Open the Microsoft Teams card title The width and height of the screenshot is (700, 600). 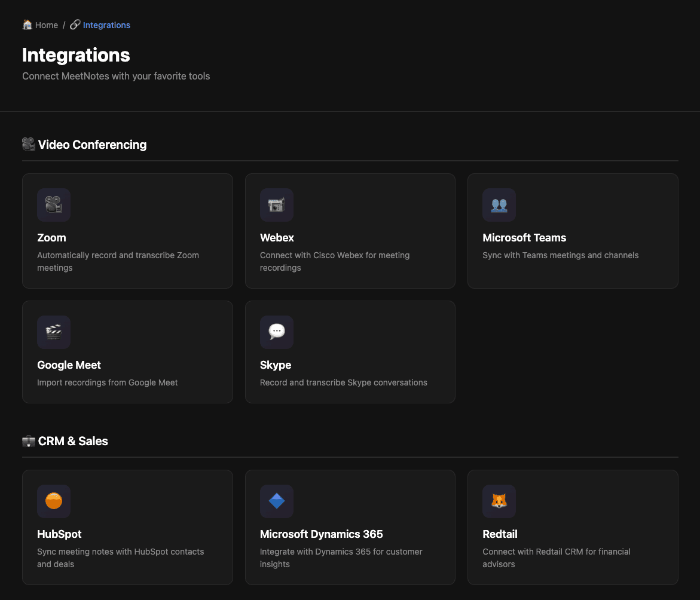(524, 238)
